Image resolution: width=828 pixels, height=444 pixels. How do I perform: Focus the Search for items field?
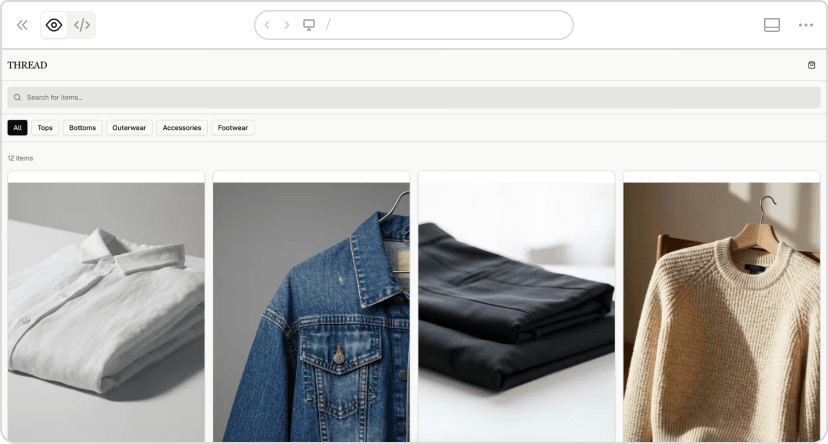point(414,97)
